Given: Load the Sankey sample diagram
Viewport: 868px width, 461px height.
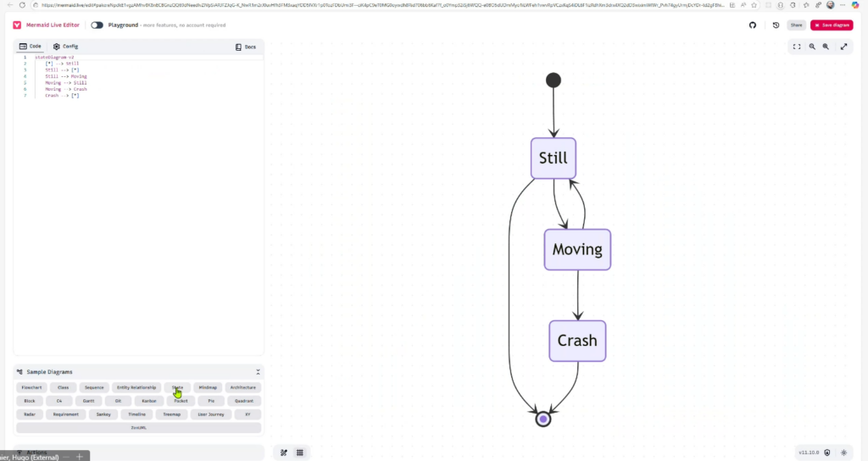Looking at the screenshot, I should pyautogui.click(x=103, y=414).
